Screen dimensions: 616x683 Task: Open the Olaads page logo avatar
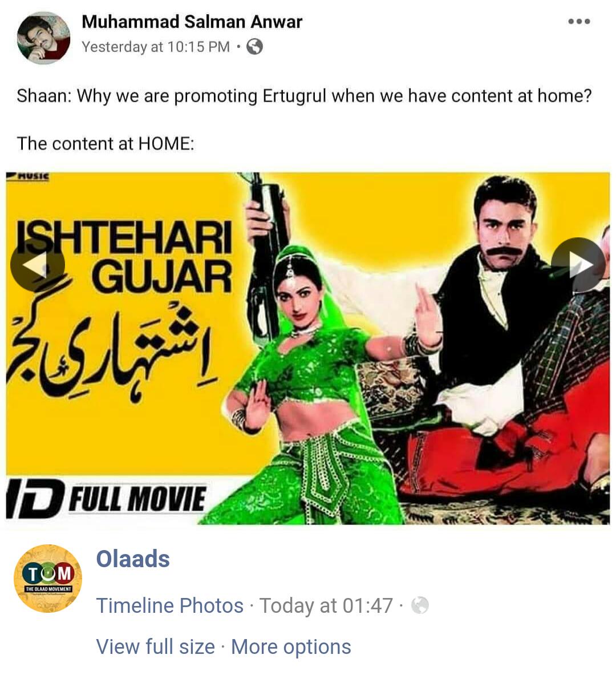[48, 579]
